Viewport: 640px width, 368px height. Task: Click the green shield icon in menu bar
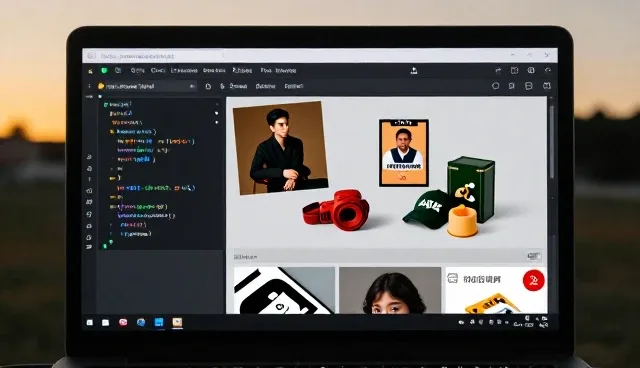tap(104, 71)
